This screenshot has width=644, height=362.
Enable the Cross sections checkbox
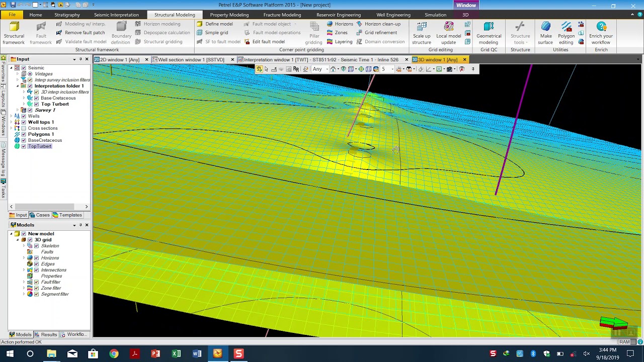(x=24, y=128)
